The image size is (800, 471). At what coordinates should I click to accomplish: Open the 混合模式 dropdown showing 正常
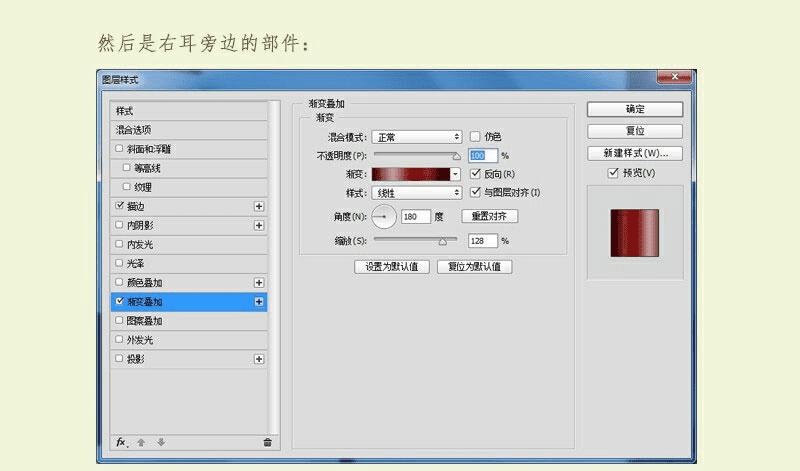417,137
